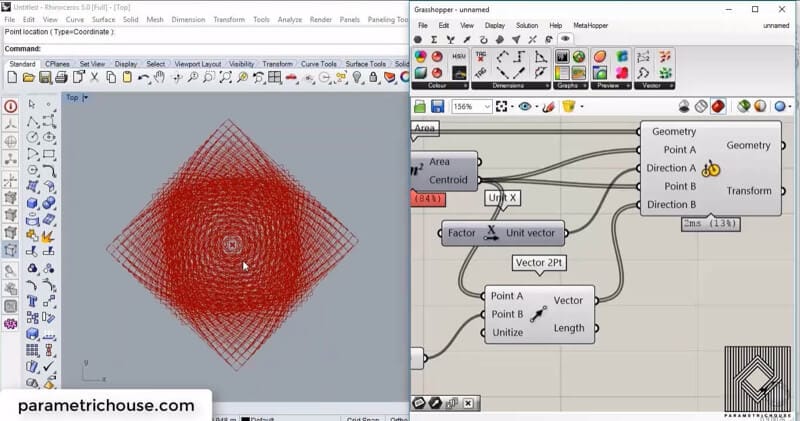Click the Print icon in Rhino toolbar
The image size is (800, 421).
(x=61, y=78)
